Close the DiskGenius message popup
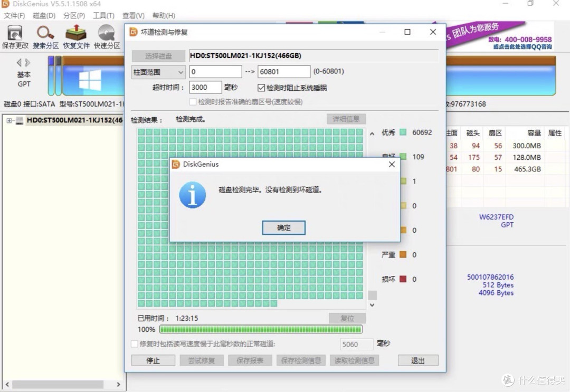The width and height of the screenshot is (570, 392). (x=392, y=164)
